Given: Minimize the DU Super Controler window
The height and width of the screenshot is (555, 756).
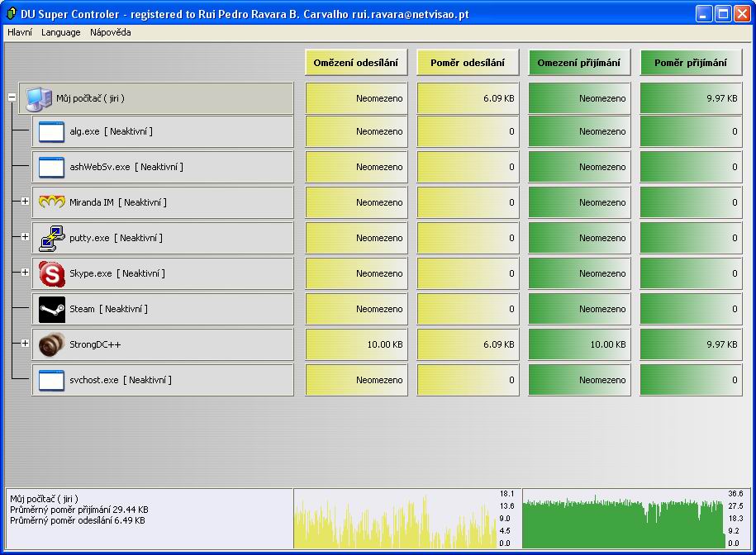Looking at the screenshot, I should [704, 14].
